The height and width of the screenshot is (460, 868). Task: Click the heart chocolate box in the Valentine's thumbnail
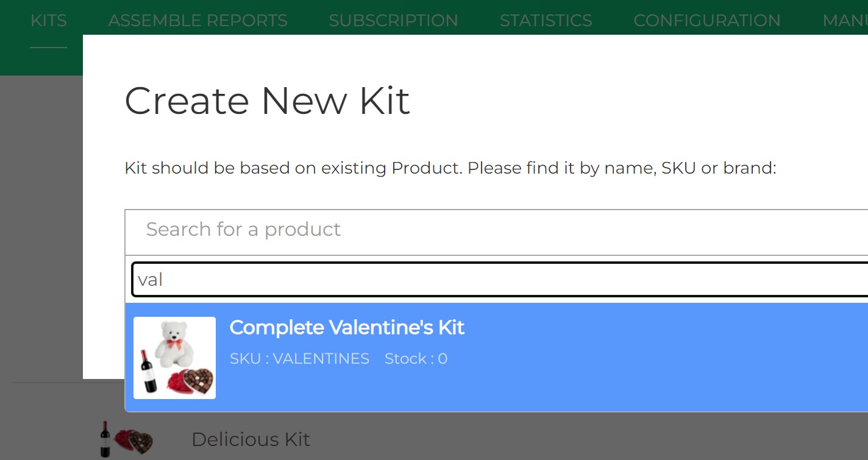(196, 381)
